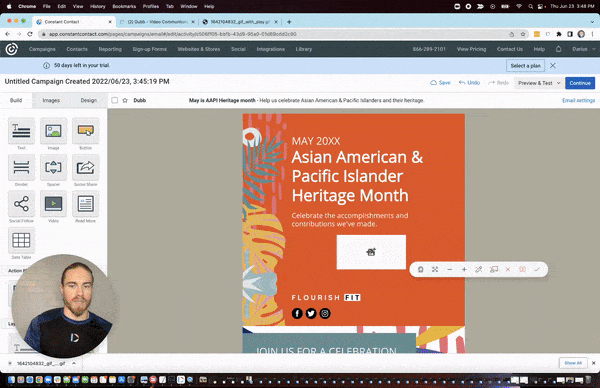Click the Facebook icon in email
Viewport: 600px width, 388px height.
pyautogui.click(x=297, y=313)
